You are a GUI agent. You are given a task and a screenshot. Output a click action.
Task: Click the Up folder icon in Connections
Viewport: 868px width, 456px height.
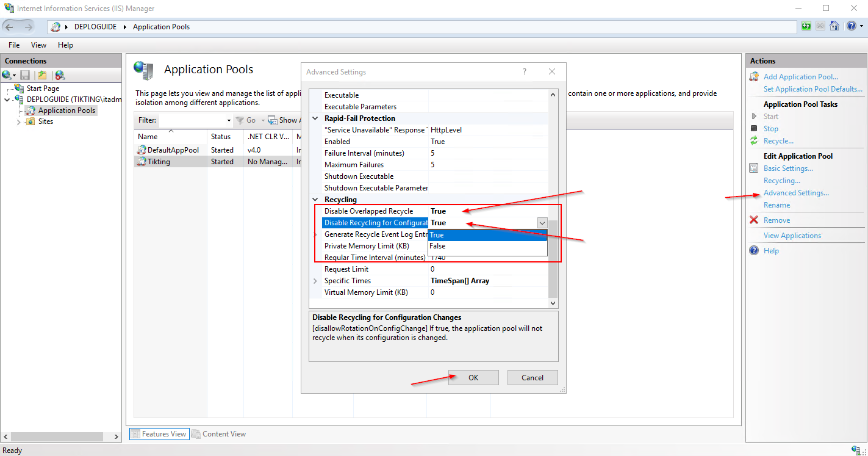41,75
